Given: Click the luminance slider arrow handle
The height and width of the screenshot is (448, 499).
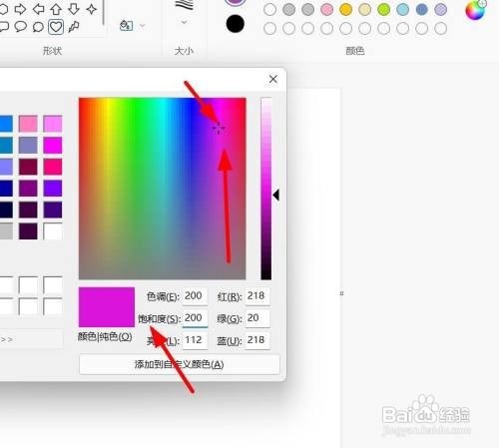Looking at the screenshot, I should pos(276,195).
